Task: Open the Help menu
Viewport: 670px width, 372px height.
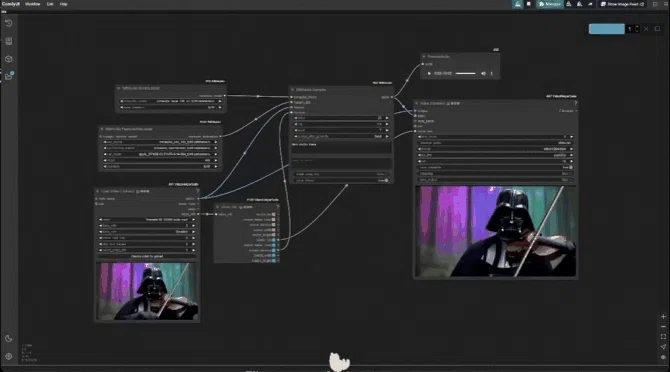Action: [x=64, y=4]
